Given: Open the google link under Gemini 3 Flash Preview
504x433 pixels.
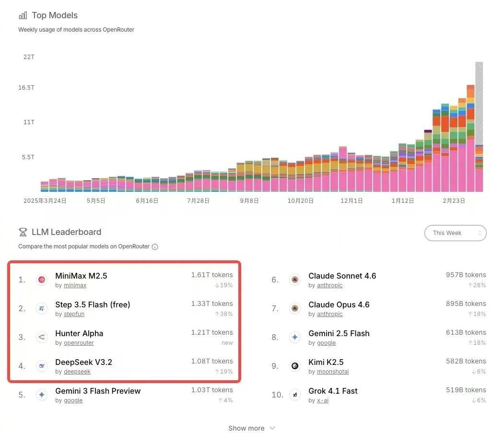Looking at the screenshot, I should 73,400.
